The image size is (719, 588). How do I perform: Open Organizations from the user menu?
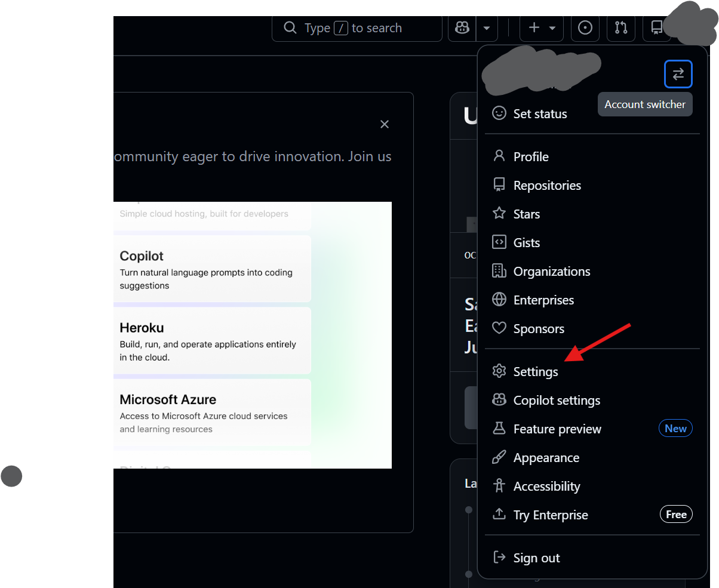coord(592,271)
